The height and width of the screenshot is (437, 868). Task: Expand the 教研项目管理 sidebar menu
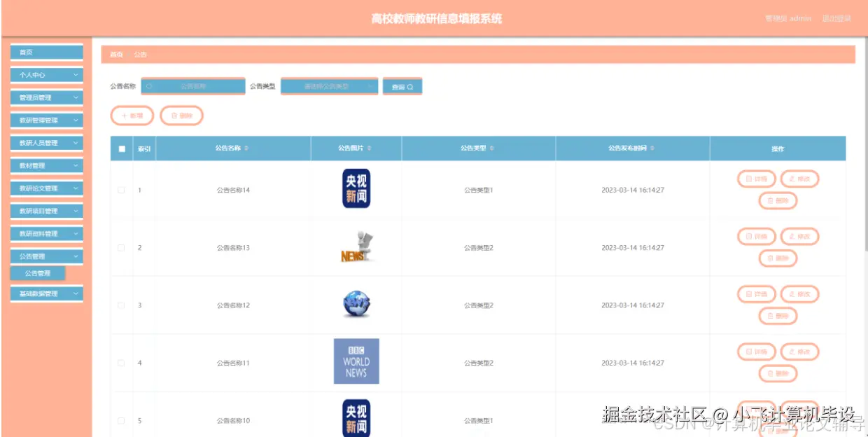point(46,211)
